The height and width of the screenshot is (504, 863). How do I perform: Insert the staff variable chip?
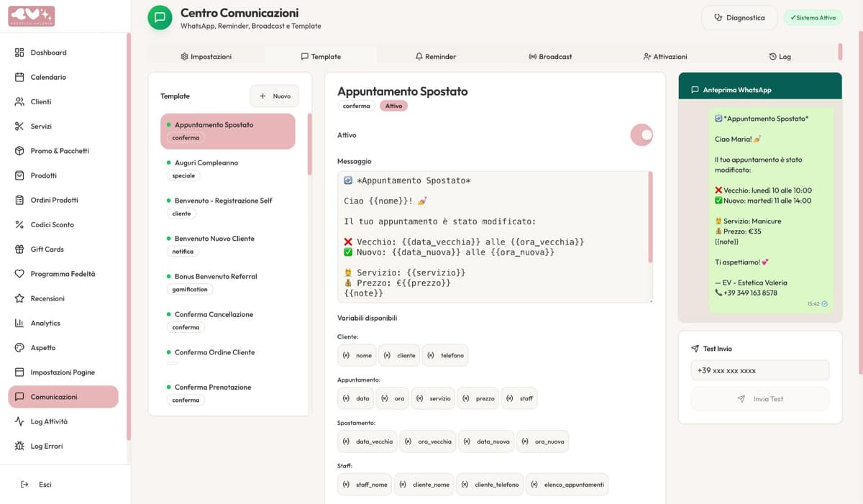(519, 398)
